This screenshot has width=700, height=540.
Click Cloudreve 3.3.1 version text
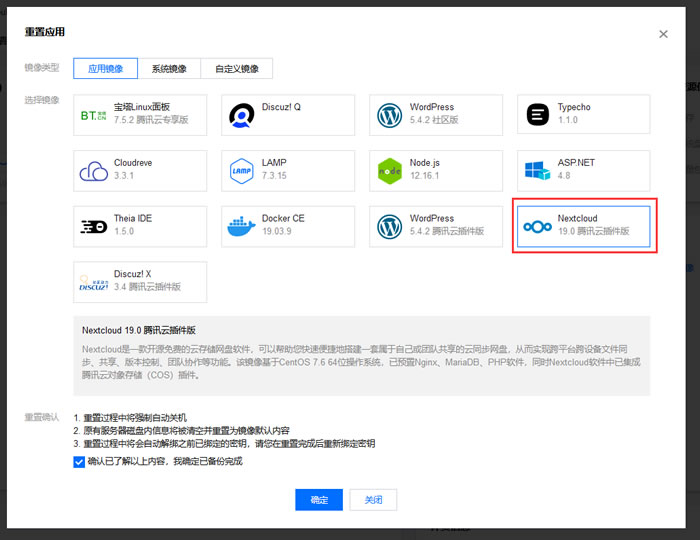coord(124,175)
